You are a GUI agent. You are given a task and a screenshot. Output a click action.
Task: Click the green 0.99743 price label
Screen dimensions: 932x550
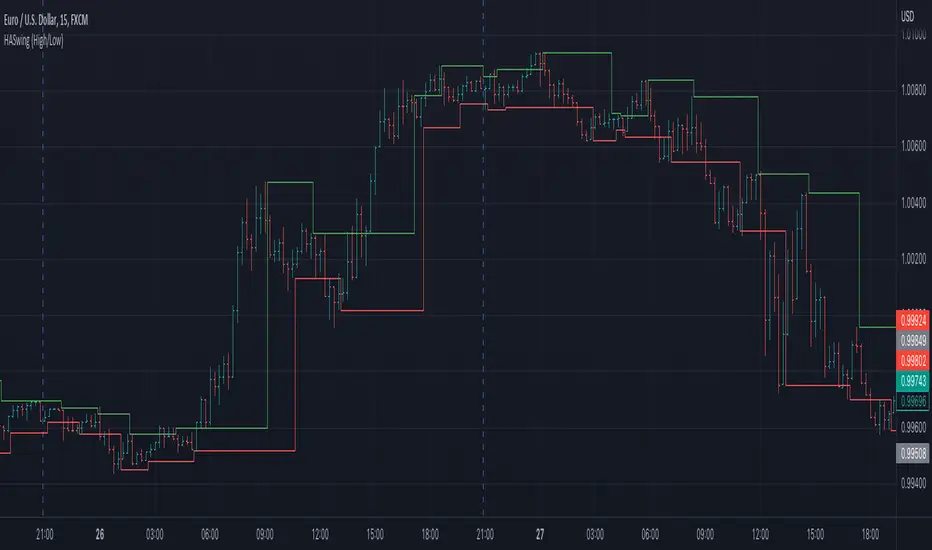click(912, 381)
